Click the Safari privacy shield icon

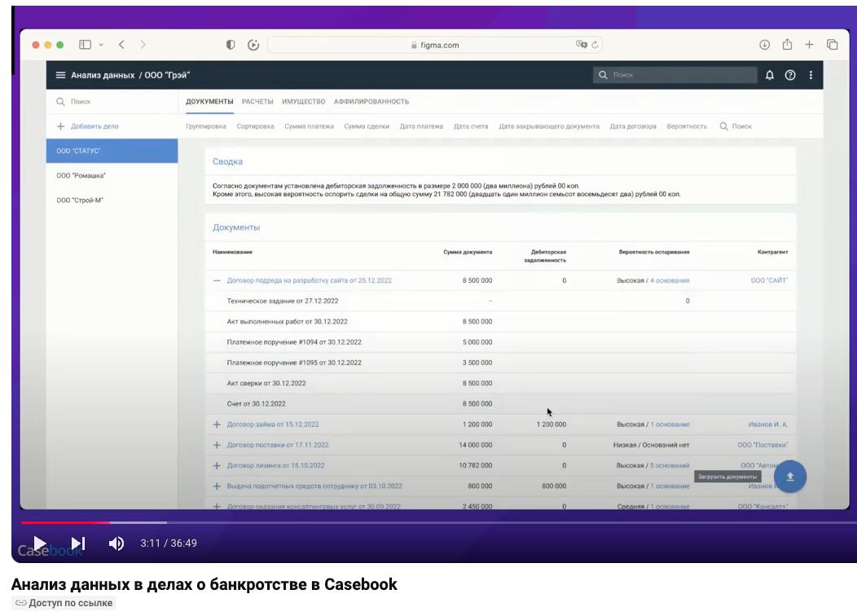tap(231, 45)
